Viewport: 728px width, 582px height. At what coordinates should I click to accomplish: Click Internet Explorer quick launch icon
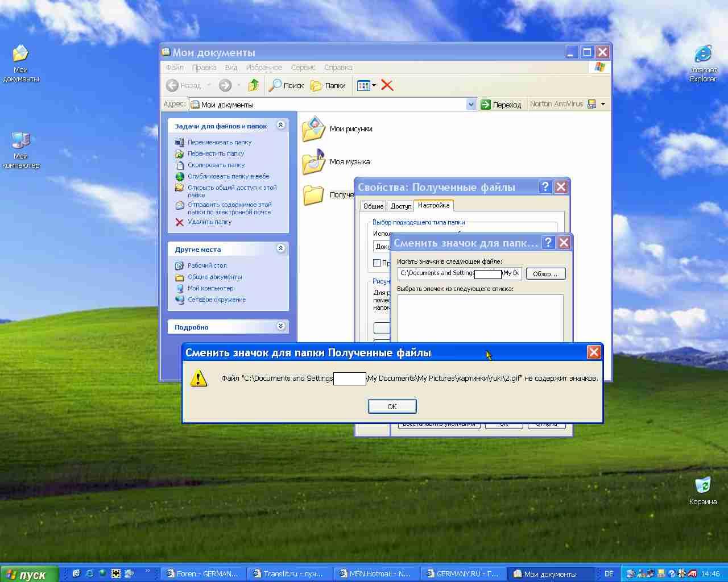click(x=89, y=574)
